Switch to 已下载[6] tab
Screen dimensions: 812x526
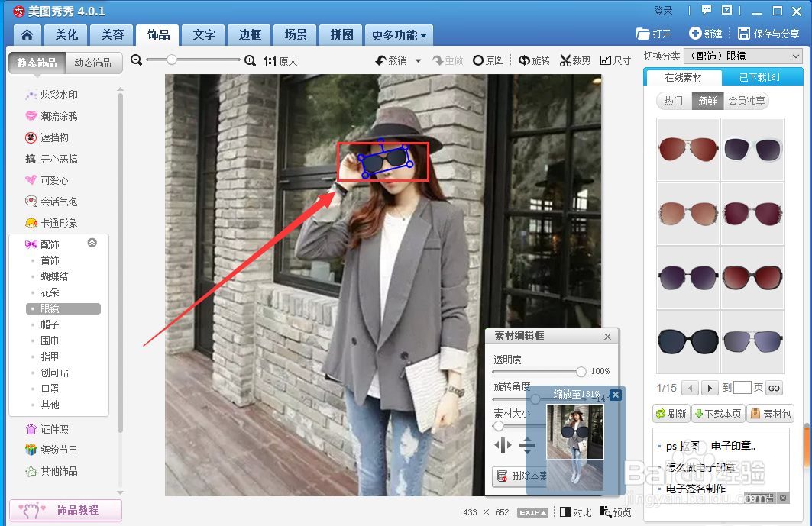pyautogui.click(x=759, y=77)
